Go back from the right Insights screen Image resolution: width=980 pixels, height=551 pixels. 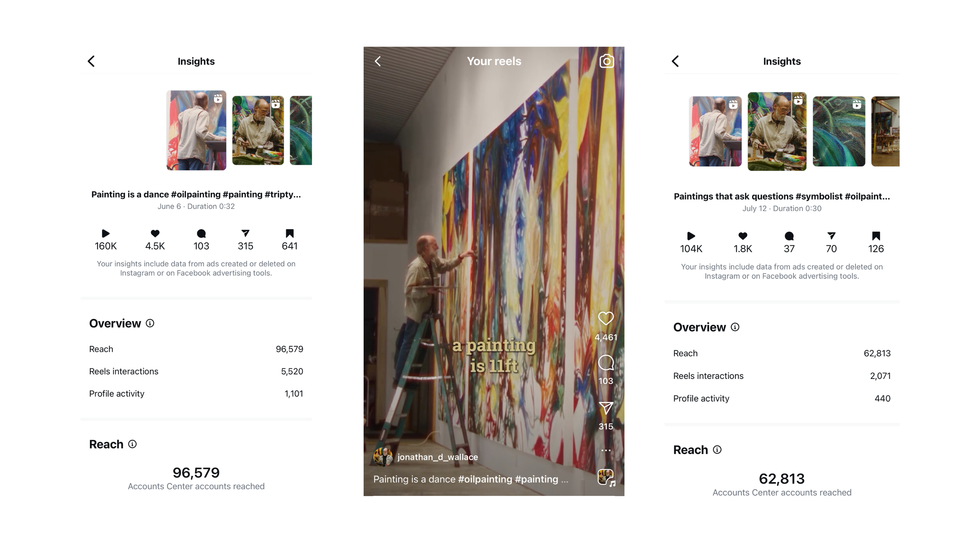[675, 61]
